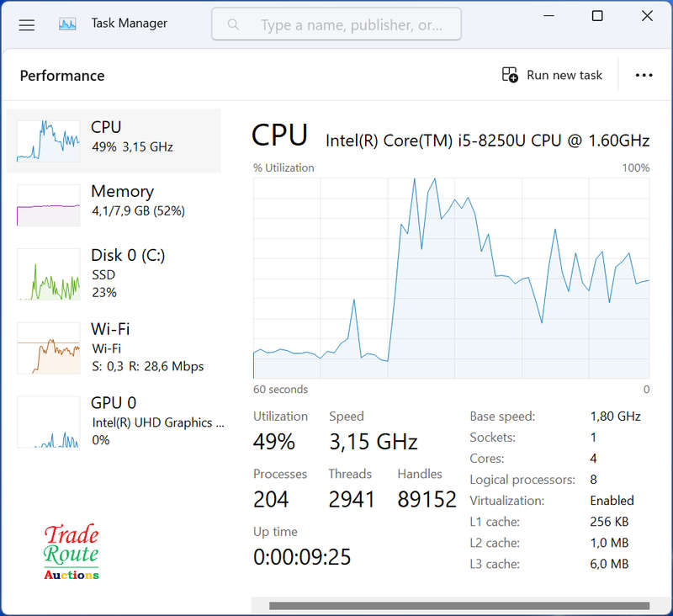Click the Performance page heading
673x616 pixels.
pyautogui.click(x=62, y=76)
